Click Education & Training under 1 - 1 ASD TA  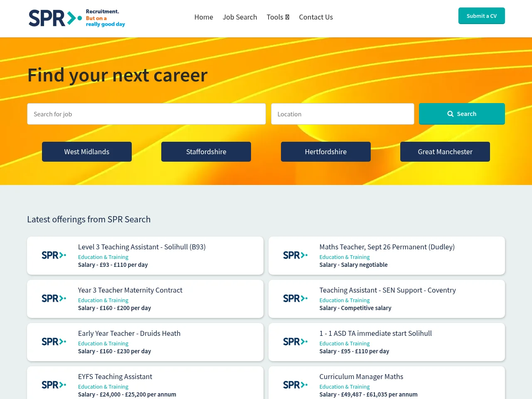pos(345,344)
